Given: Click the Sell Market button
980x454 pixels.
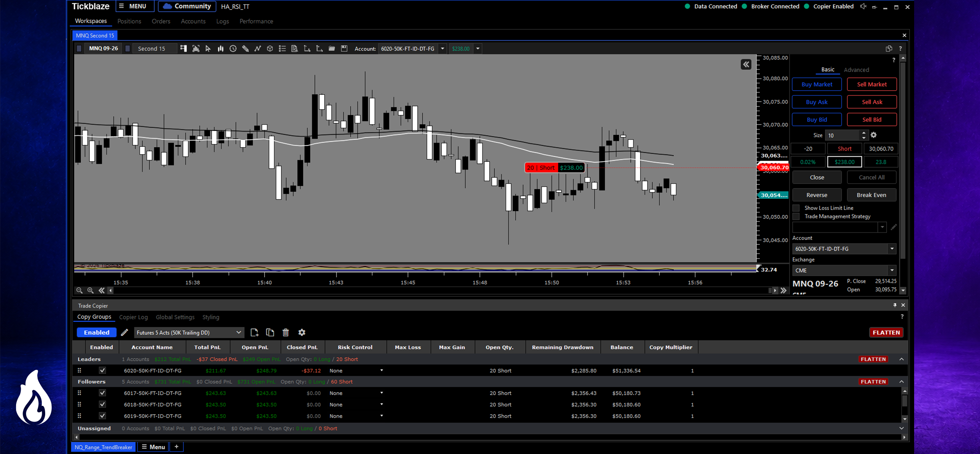Looking at the screenshot, I should (x=872, y=84).
